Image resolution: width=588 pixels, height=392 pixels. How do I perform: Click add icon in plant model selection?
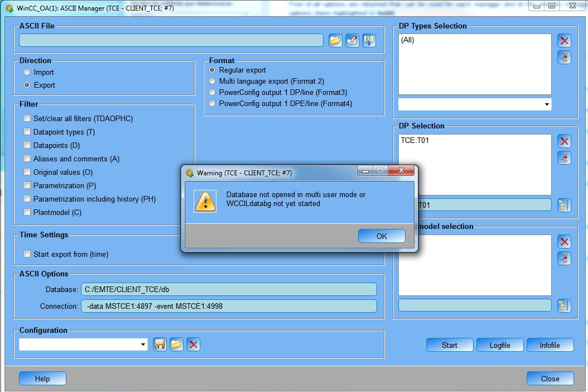click(x=564, y=259)
